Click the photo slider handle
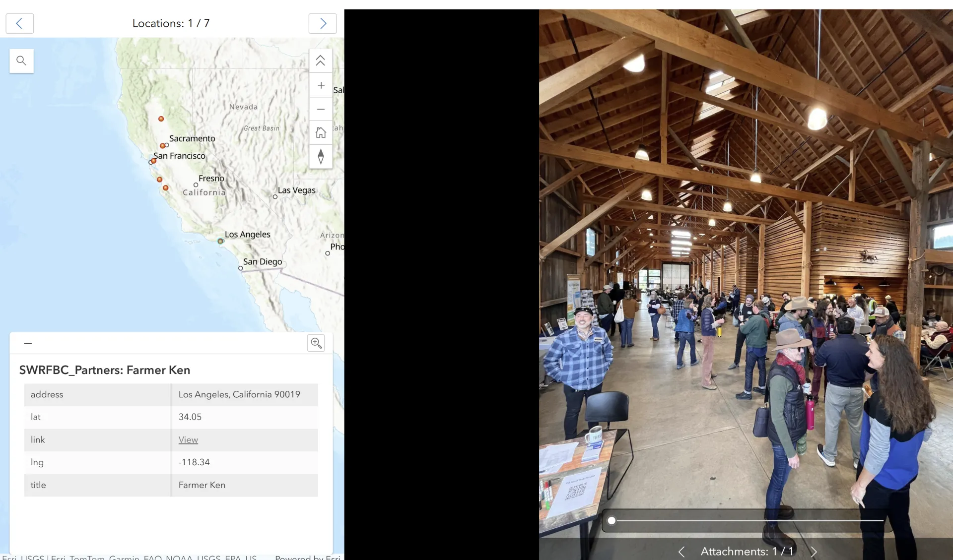 tap(612, 520)
